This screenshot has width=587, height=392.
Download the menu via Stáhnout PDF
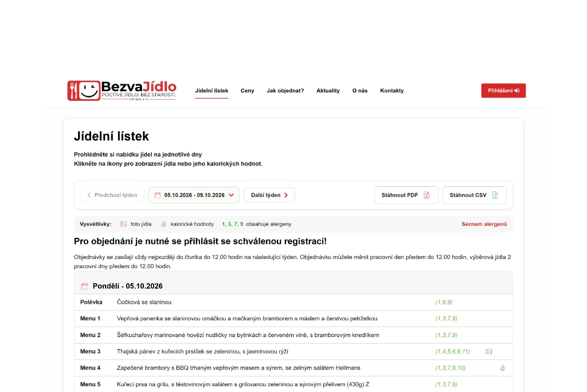point(406,195)
